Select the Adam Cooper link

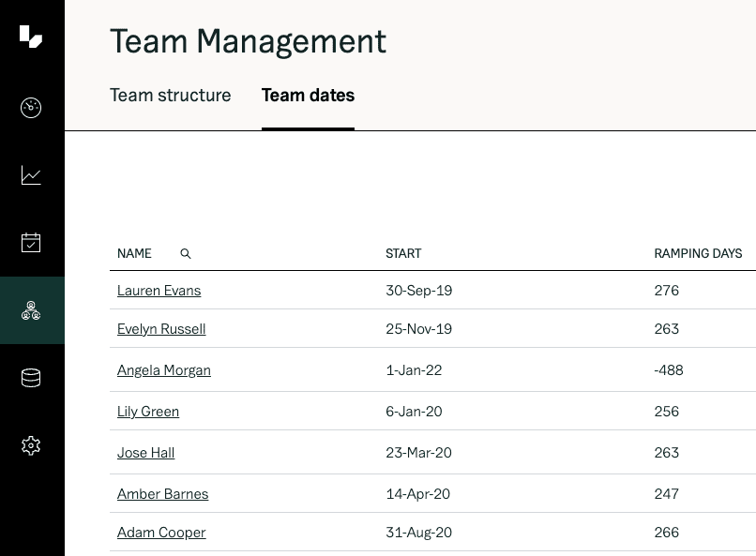(161, 533)
